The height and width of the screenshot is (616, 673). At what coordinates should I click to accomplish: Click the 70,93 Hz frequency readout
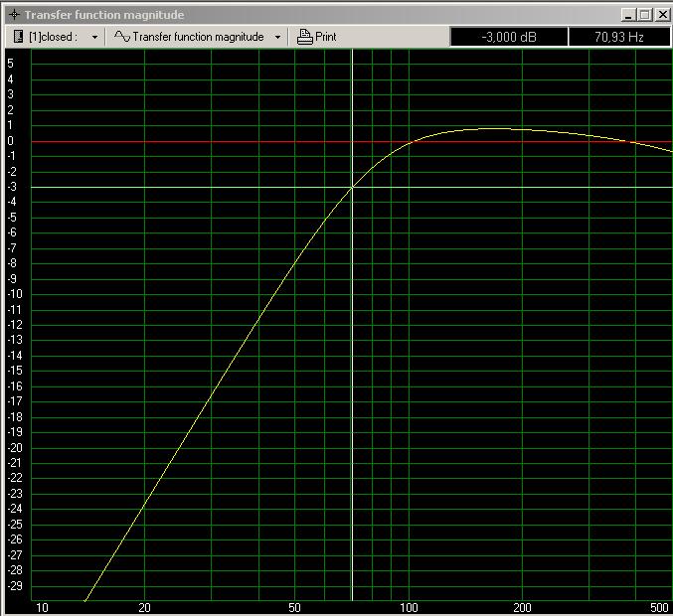[x=619, y=37]
